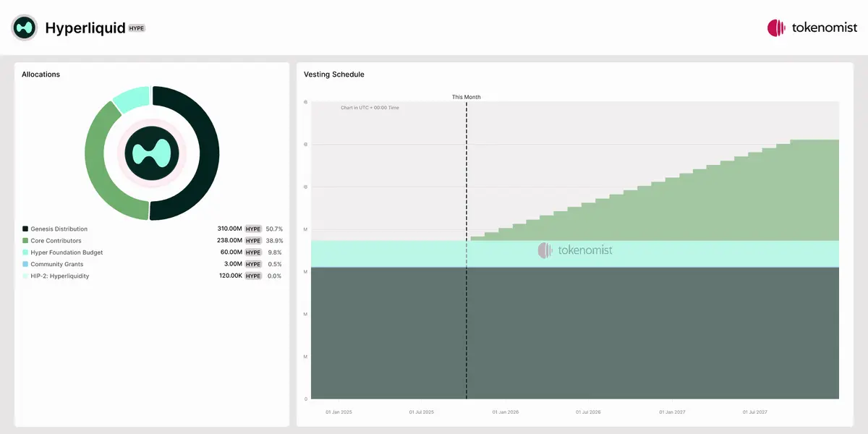Click the HYPE badge in Genesis Distribution row

click(x=252, y=229)
